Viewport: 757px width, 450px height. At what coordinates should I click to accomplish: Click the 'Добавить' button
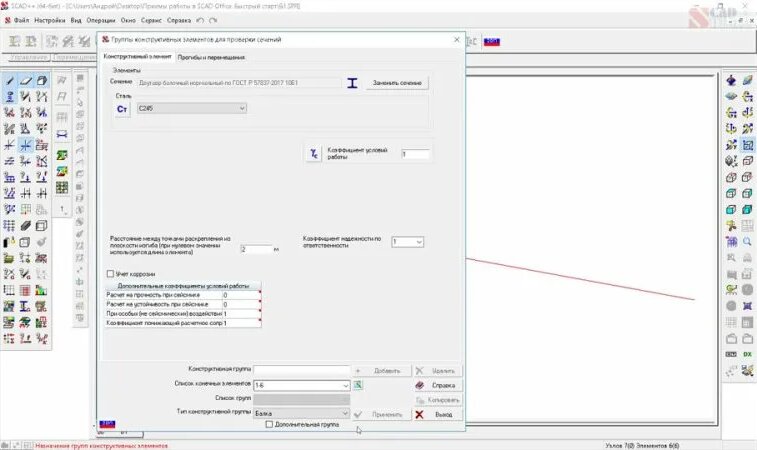382,371
